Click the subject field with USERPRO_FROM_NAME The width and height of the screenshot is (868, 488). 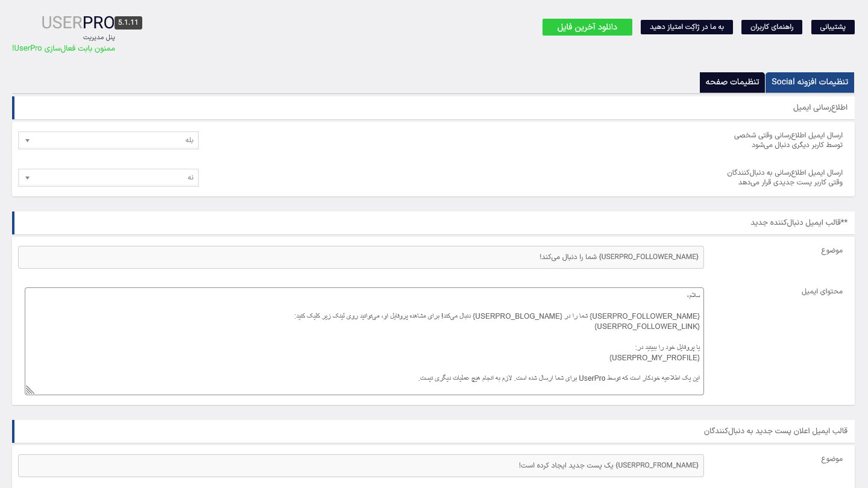361,466
